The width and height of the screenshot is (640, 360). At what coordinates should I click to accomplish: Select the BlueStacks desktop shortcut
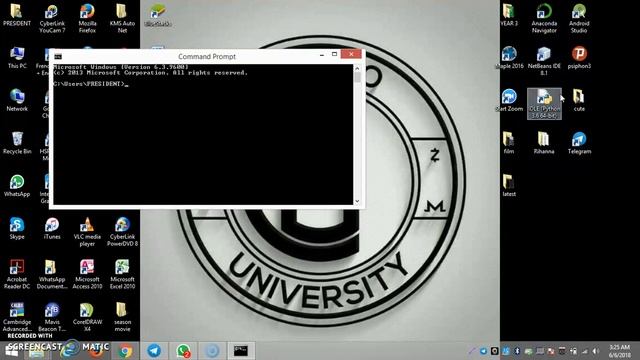pyautogui.click(x=158, y=15)
